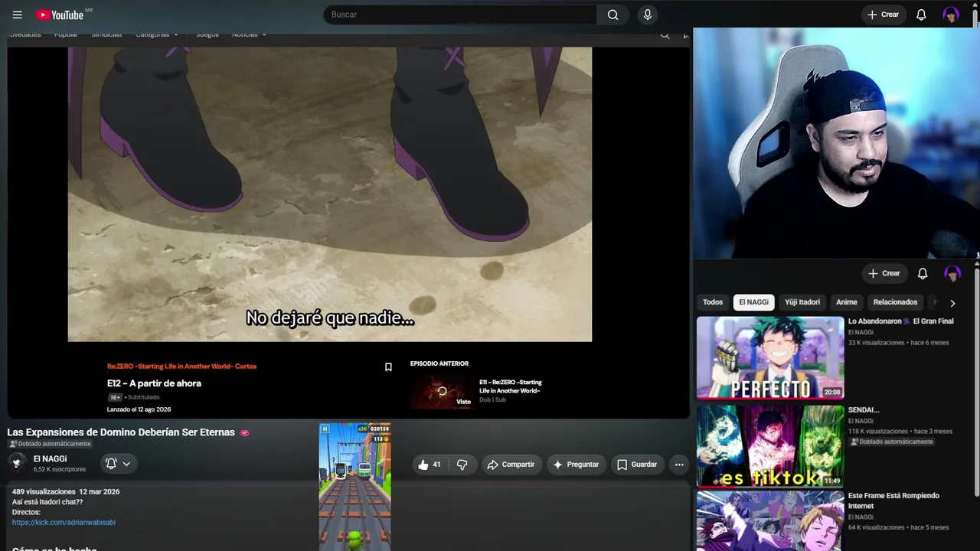Open the account avatar above the filter chips
The width and height of the screenshot is (980, 551).
pyautogui.click(x=952, y=273)
